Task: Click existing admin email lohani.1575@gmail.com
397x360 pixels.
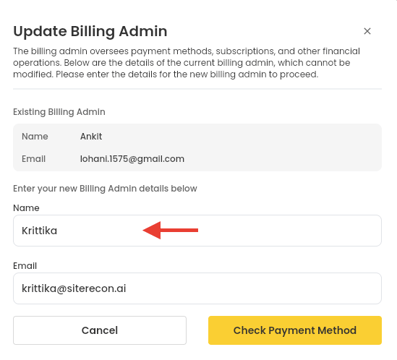Action: pyautogui.click(x=132, y=159)
